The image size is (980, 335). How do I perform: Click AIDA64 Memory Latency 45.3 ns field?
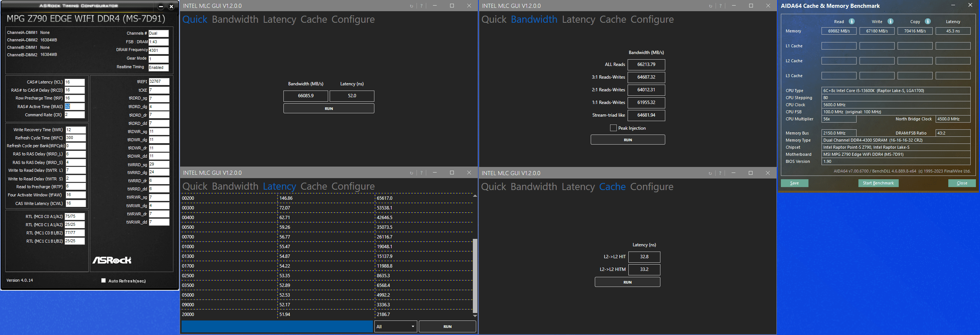(x=953, y=31)
